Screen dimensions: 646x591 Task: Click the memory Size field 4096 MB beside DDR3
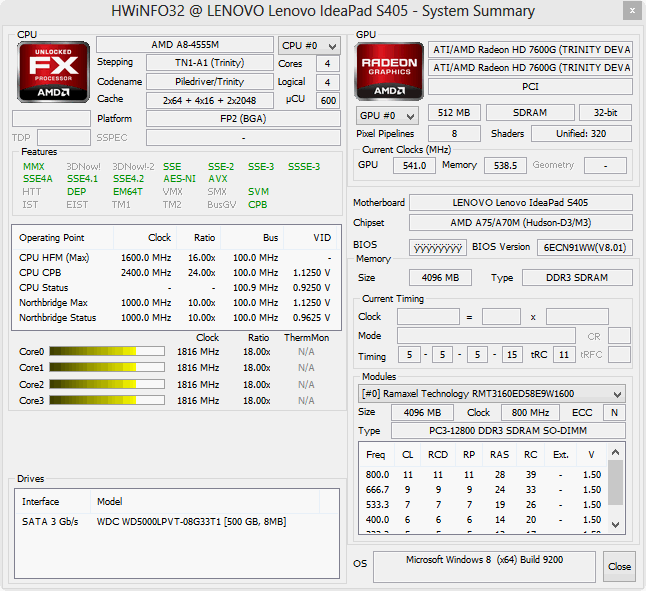tap(440, 278)
